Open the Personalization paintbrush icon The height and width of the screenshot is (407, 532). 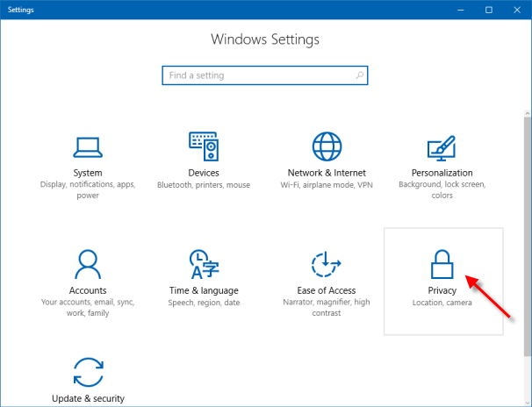point(442,148)
